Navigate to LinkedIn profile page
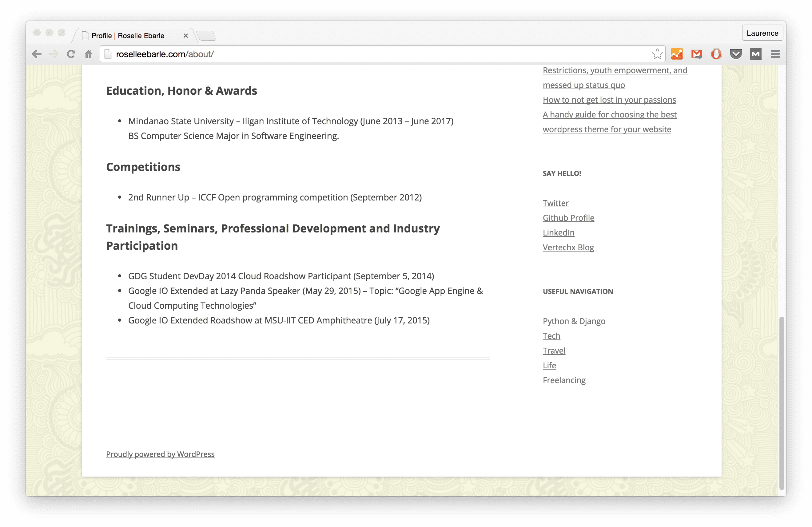This screenshot has height=527, width=812. tap(558, 232)
